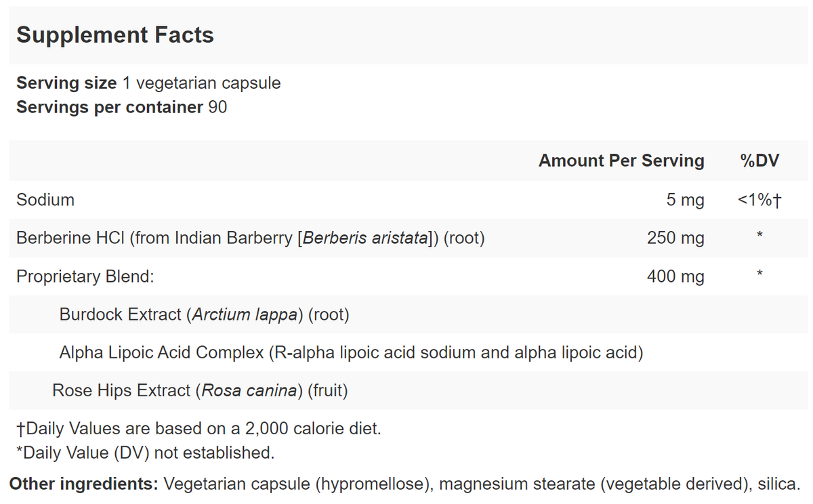Viewport: 813px width, 504px height.
Task: Select the Proprietary Blend label
Action: tap(85, 276)
